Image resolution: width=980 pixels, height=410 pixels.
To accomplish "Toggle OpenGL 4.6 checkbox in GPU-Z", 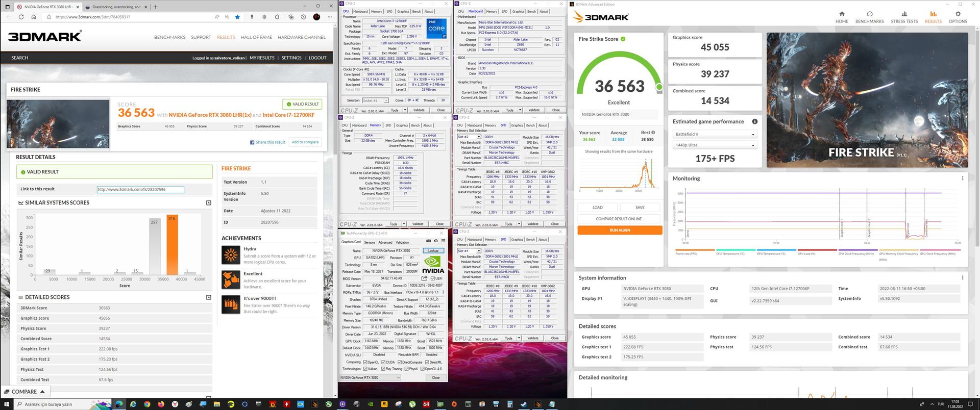I will 422,369.
